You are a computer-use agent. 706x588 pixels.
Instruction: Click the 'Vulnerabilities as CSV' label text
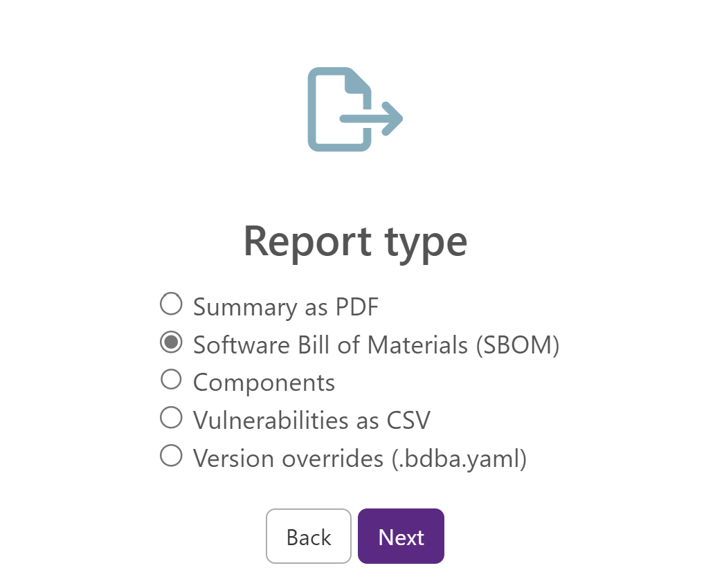tap(311, 421)
